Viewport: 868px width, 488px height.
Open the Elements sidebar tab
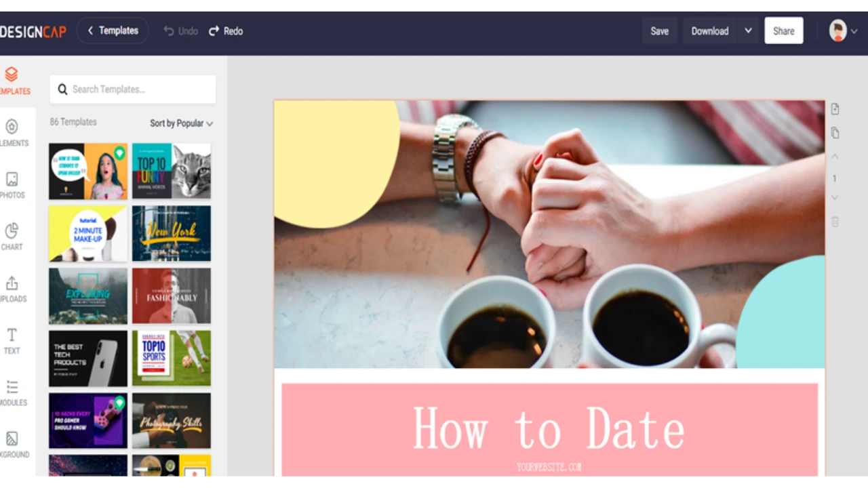coord(14,133)
